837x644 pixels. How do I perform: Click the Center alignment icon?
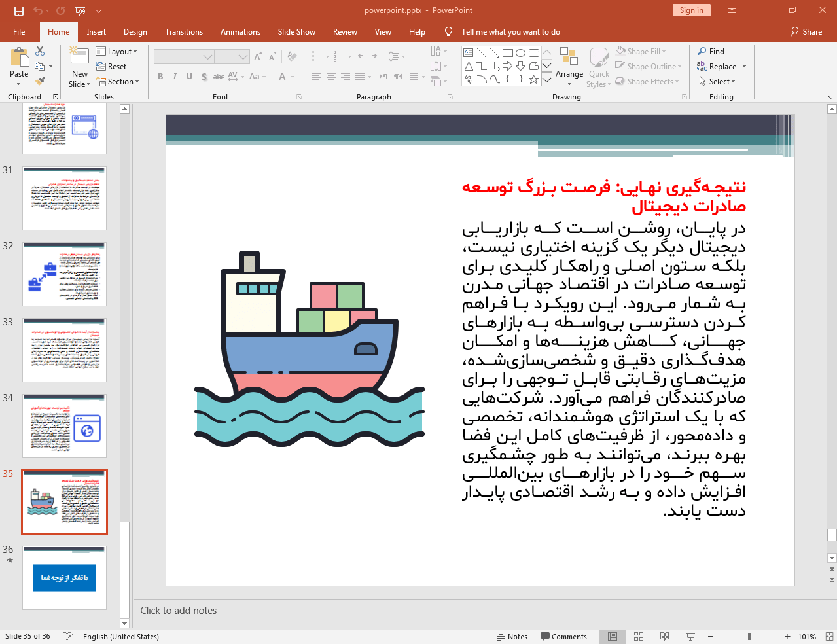point(330,77)
